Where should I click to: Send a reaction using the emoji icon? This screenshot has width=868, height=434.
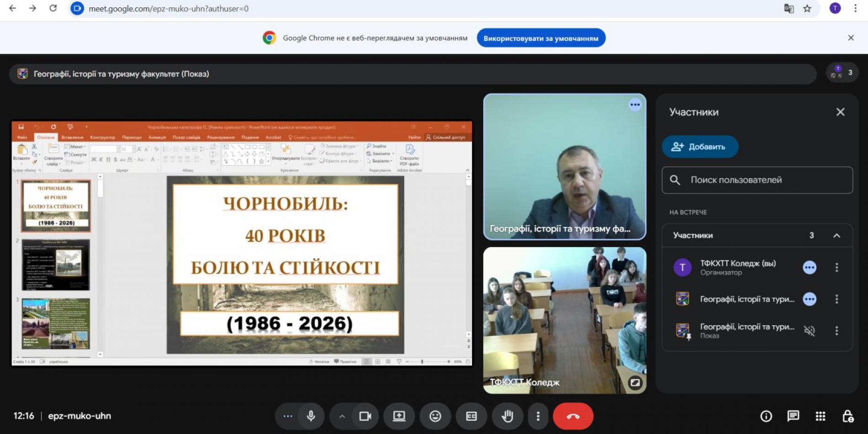[435, 416]
